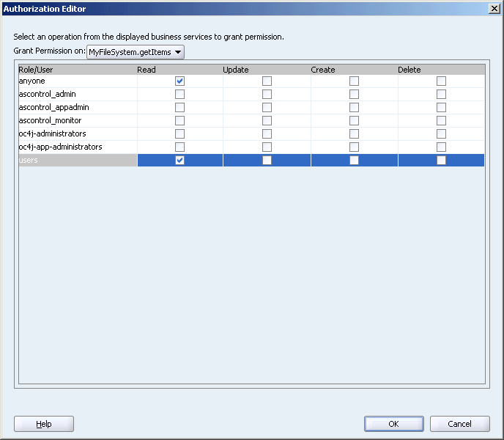Check Create for oc4j-app-administrators
This screenshot has width=504, height=440.
pos(354,147)
